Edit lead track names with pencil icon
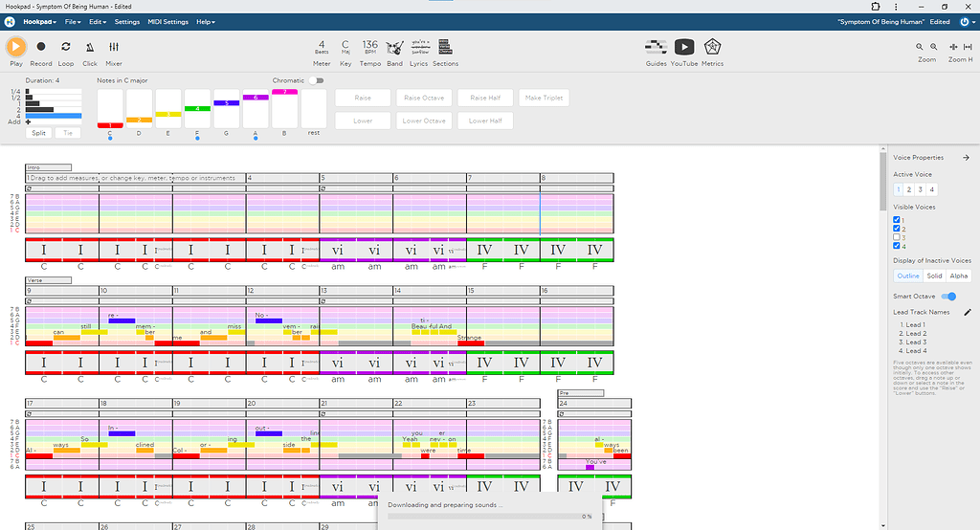 [x=967, y=312]
